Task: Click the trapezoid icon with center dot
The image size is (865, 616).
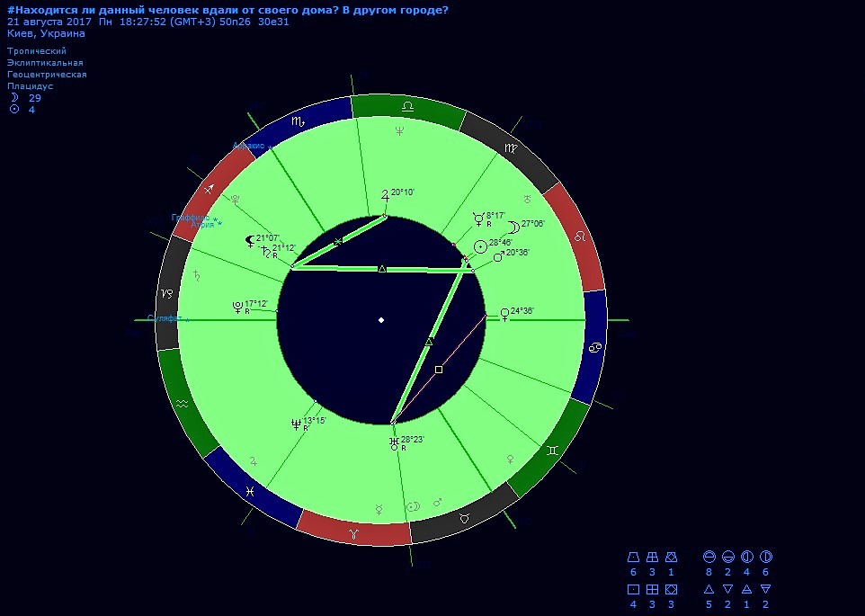Action: [633, 557]
